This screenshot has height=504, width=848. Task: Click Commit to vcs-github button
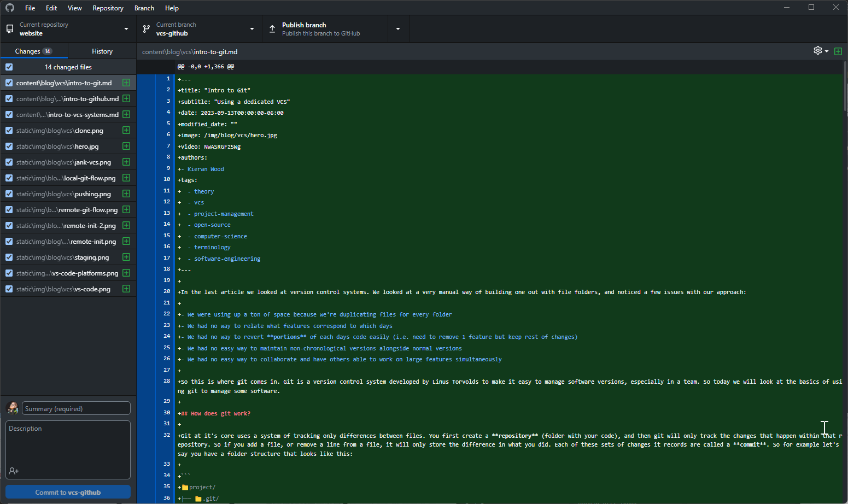68,492
